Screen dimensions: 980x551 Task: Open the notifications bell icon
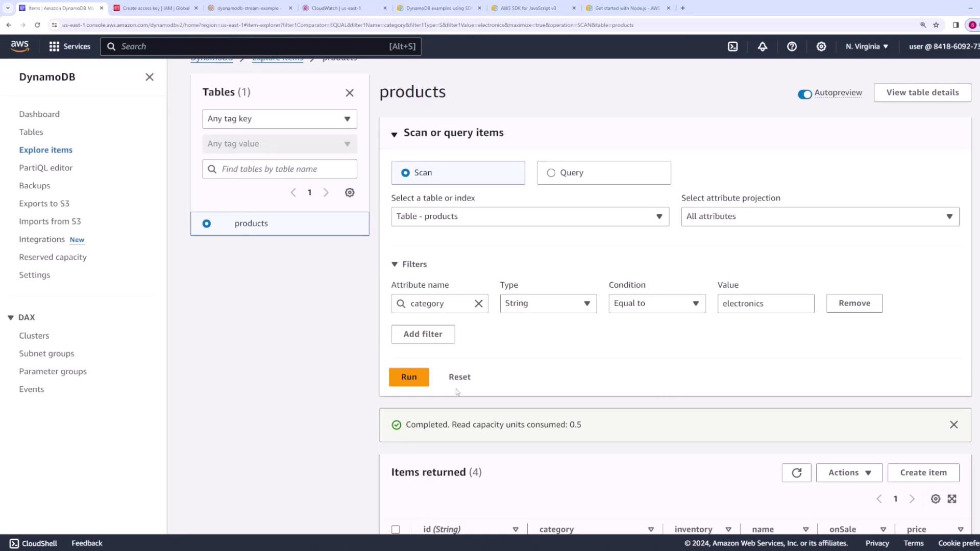click(x=762, y=46)
